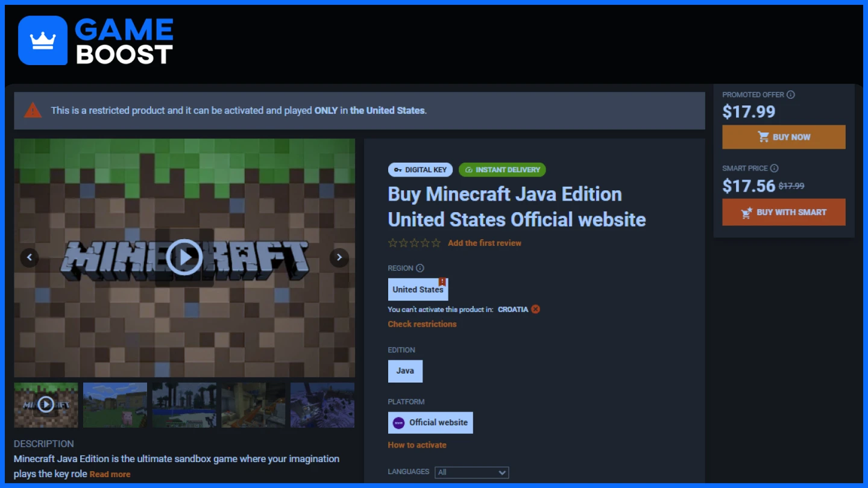Go to next gallery image arrow
Screen dimensions: 868x488
[x=339, y=258]
